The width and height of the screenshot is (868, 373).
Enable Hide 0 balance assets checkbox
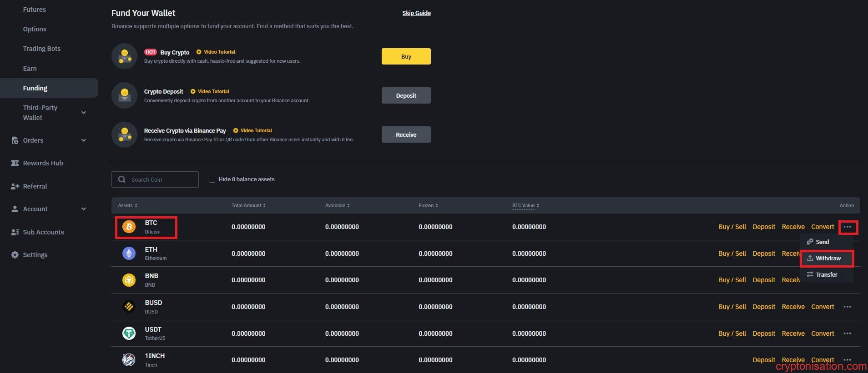pyautogui.click(x=212, y=179)
